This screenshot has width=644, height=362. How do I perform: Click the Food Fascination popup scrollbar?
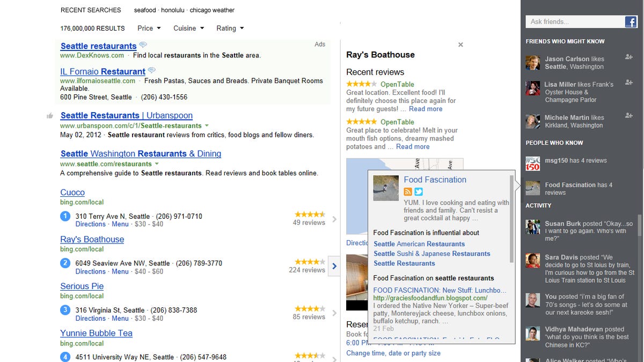pyautogui.click(x=512, y=220)
